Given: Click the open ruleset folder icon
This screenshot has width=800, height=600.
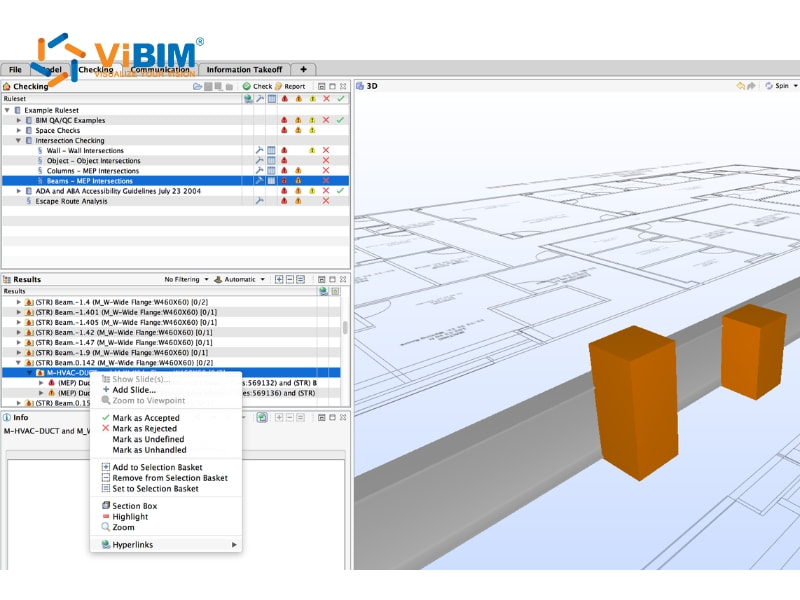Looking at the screenshot, I should [196, 87].
